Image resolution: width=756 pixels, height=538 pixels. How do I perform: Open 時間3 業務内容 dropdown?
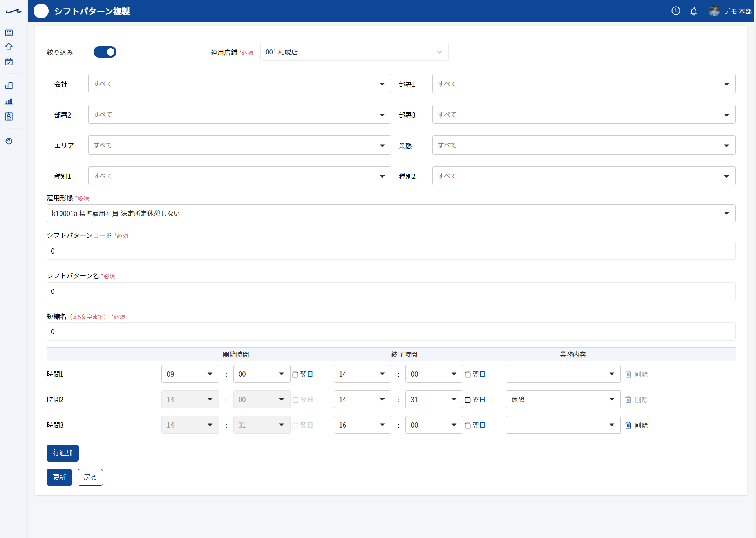coord(563,425)
